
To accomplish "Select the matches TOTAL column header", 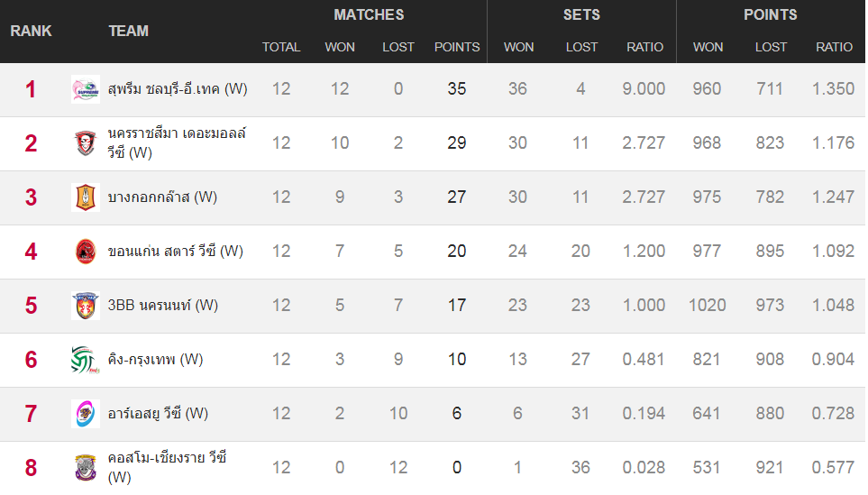I will (281, 47).
